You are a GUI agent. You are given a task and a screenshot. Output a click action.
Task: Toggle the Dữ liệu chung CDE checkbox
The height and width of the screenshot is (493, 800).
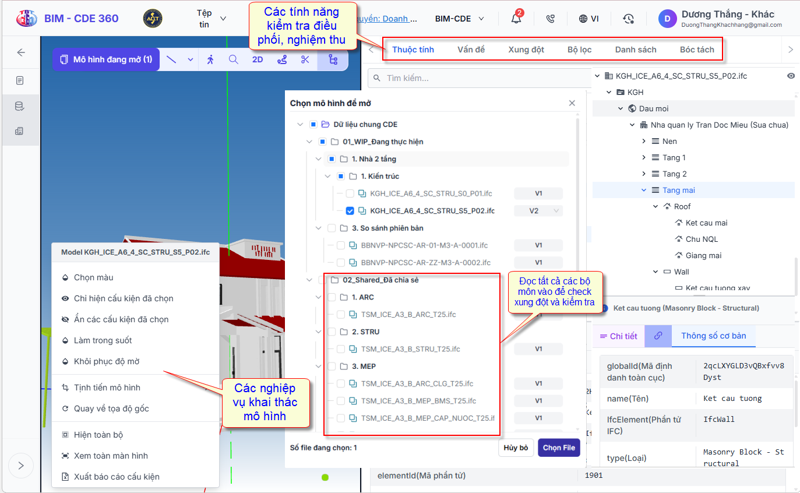pyautogui.click(x=313, y=125)
